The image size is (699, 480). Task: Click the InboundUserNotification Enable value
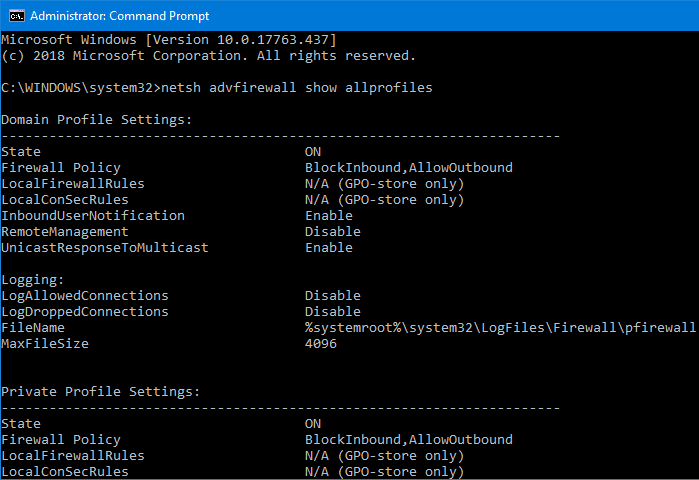point(329,216)
